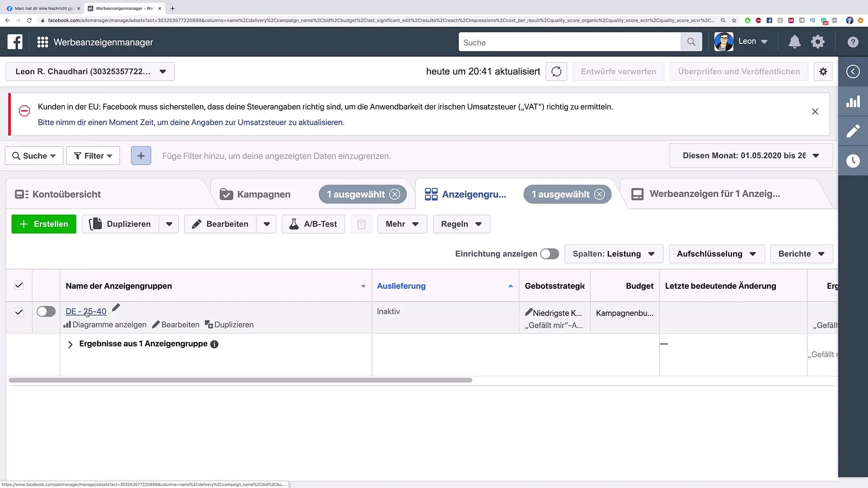Bookmark page with star icon in address bar
Image resolution: width=868 pixels, height=488 pixels.
click(734, 20)
